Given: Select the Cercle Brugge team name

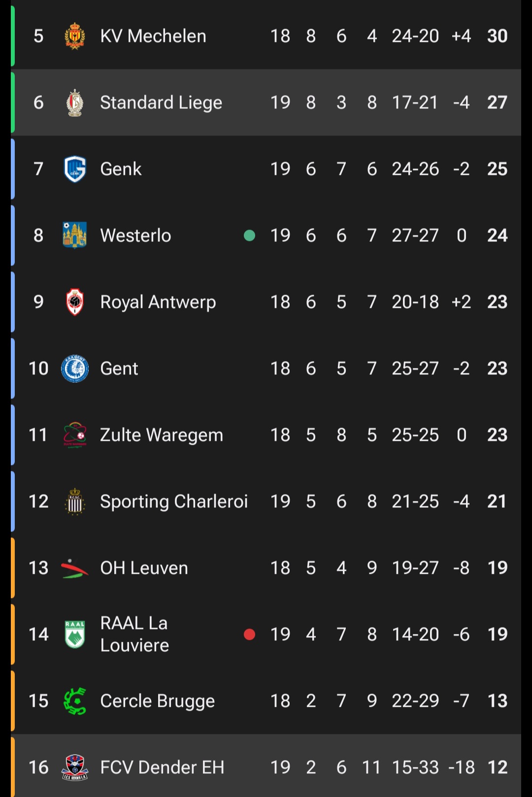Looking at the screenshot, I should pyautogui.click(x=158, y=701).
